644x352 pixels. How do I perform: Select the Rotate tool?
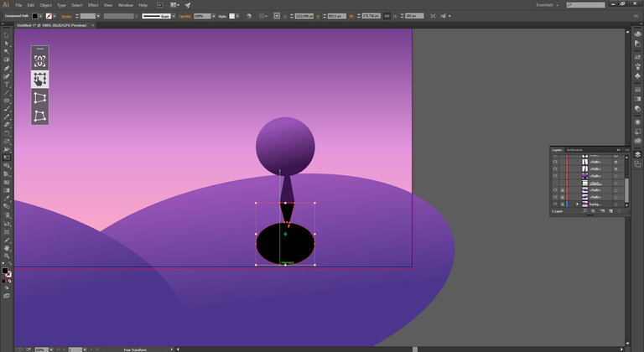coord(7,133)
